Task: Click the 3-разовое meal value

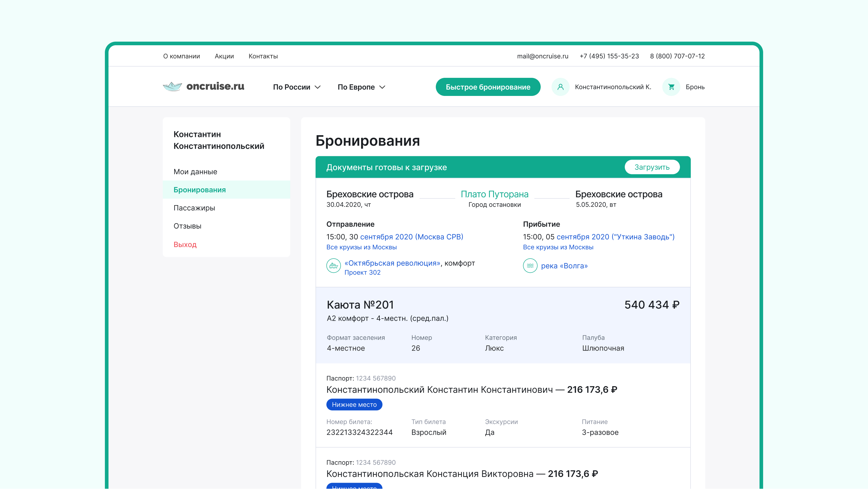Action: [600, 432]
